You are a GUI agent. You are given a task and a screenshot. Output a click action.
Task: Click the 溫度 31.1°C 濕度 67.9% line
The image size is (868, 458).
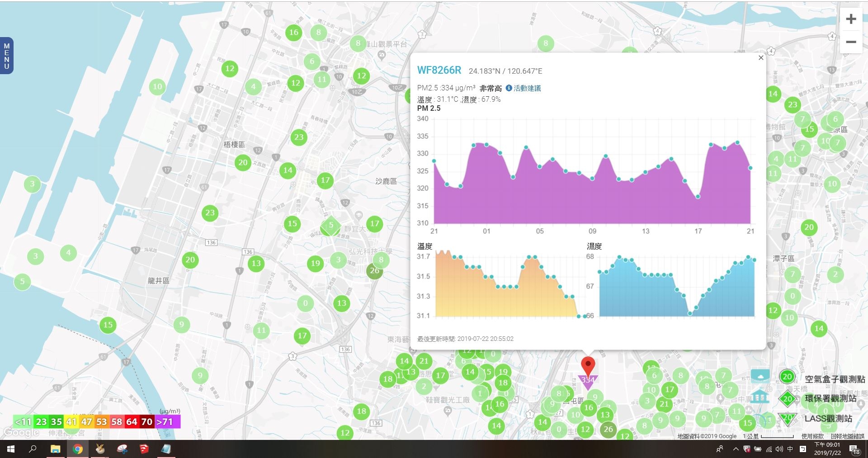(x=459, y=99)
